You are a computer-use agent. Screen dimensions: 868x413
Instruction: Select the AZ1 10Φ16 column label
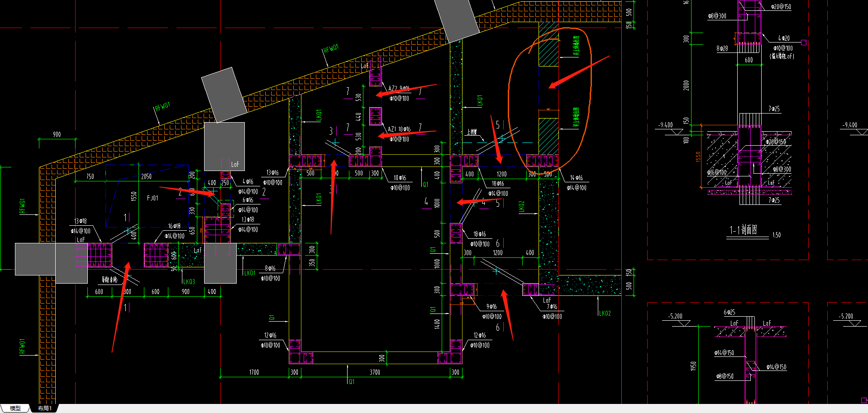tap(399, 129)
